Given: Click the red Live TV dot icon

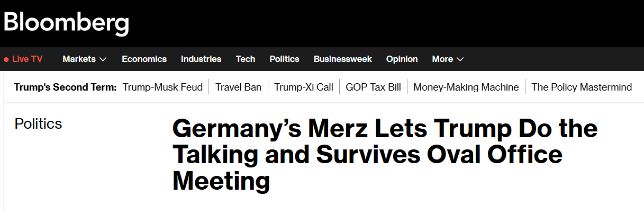Looking at the screenshot, I should tap(6, 59).
